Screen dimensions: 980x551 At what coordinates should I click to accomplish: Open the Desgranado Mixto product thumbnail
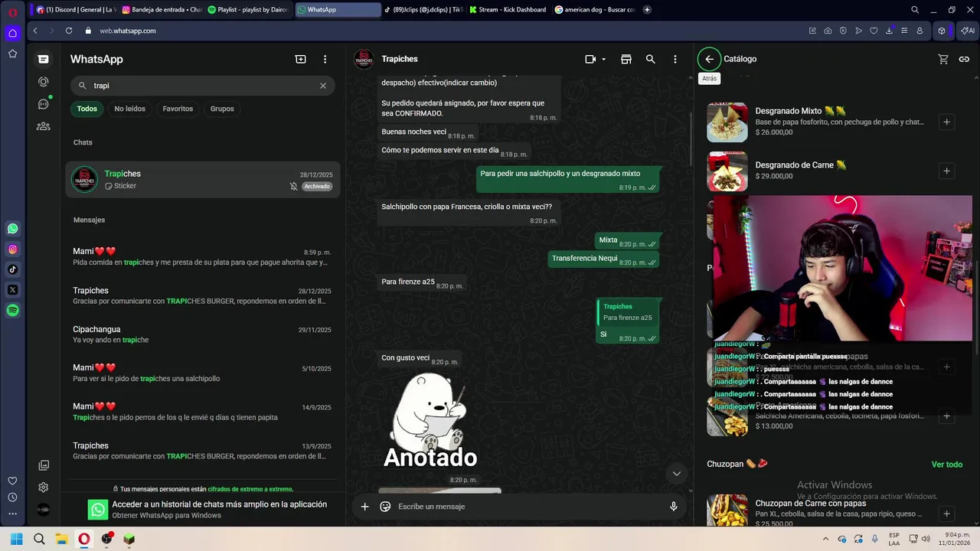[727, 122]
